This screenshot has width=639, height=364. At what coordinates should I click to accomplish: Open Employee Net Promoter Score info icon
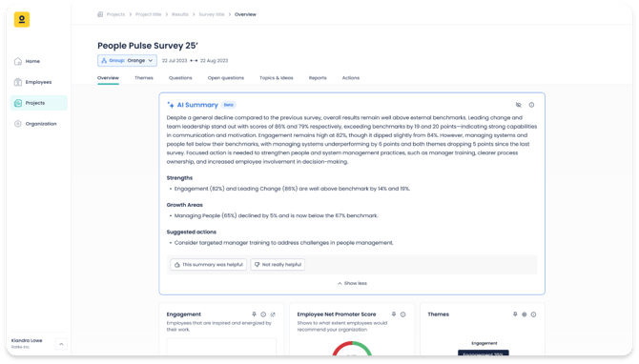(403, 314)
